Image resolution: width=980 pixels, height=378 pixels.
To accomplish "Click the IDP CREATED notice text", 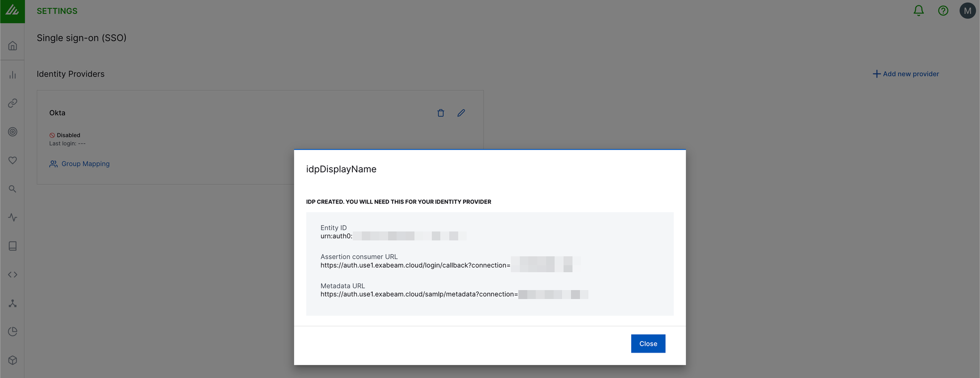I will (399, 202).
